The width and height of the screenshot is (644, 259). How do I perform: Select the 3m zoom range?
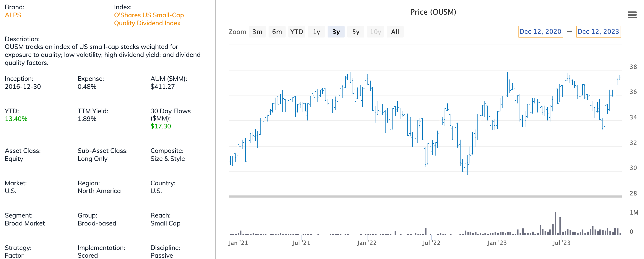(257, 32)
